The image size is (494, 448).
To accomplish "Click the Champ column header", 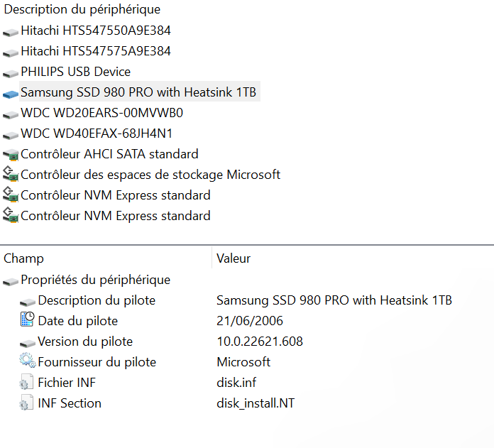I will click(24, 258).
